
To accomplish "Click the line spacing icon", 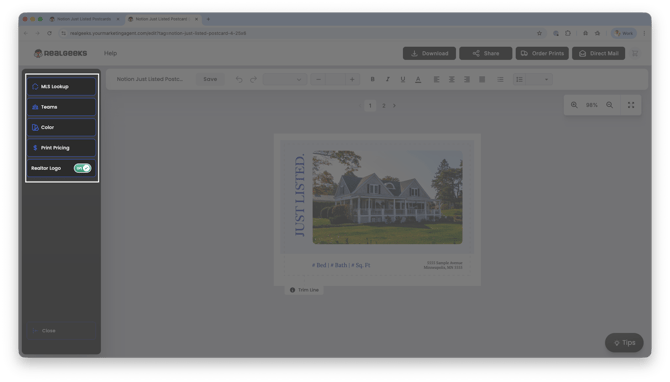I will 519,79.
